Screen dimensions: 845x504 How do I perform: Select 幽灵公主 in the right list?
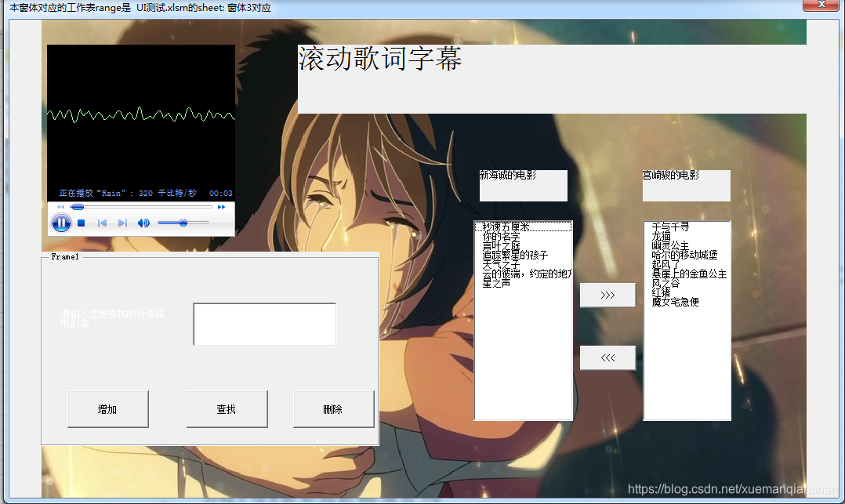point(687,245)
